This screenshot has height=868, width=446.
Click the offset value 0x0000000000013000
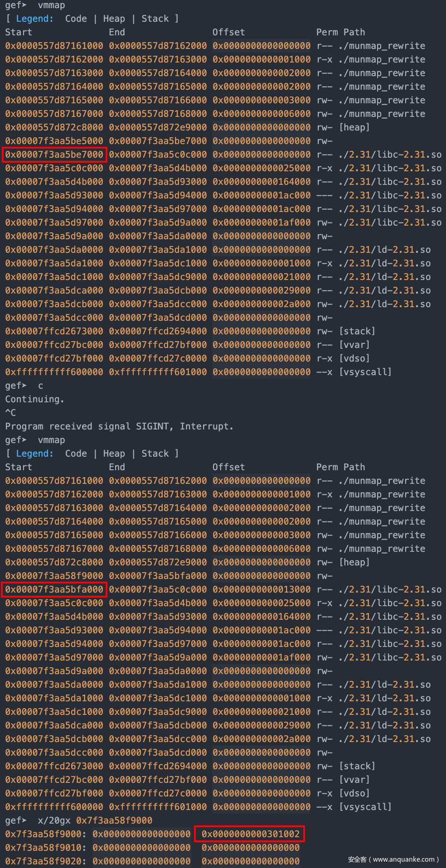coord(262,589)
